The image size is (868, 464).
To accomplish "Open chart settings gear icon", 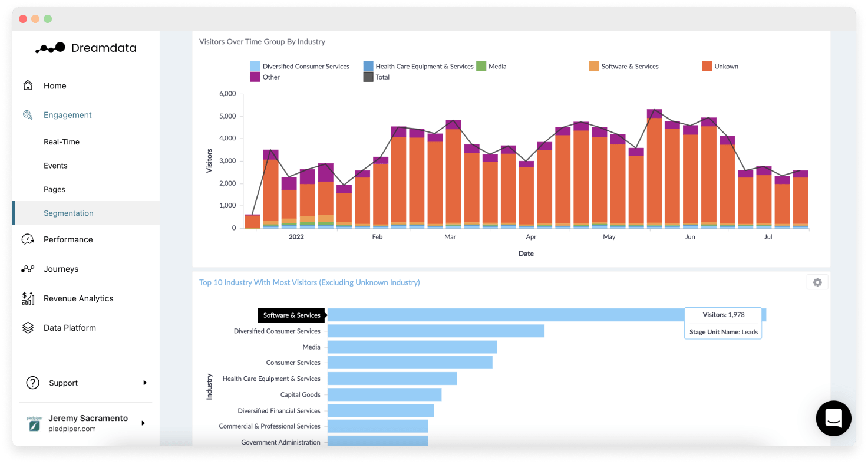I will [x=817, y=282].
